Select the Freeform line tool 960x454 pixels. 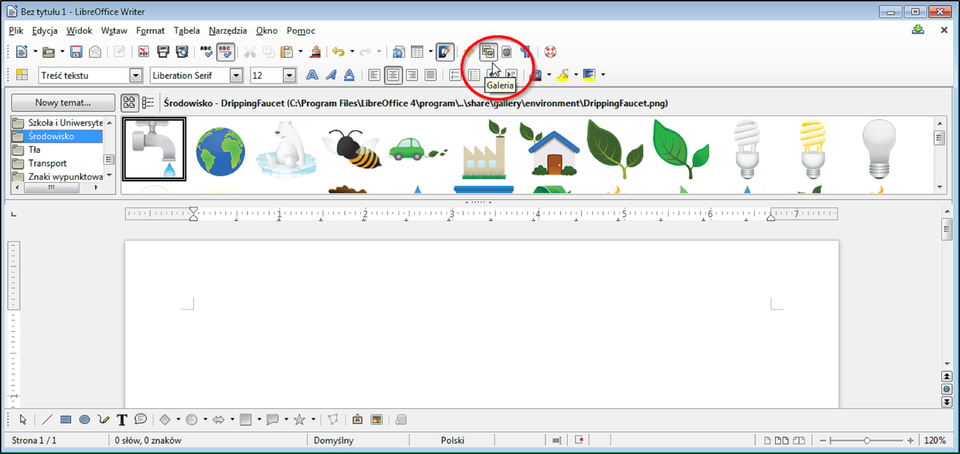pos(103,420)
